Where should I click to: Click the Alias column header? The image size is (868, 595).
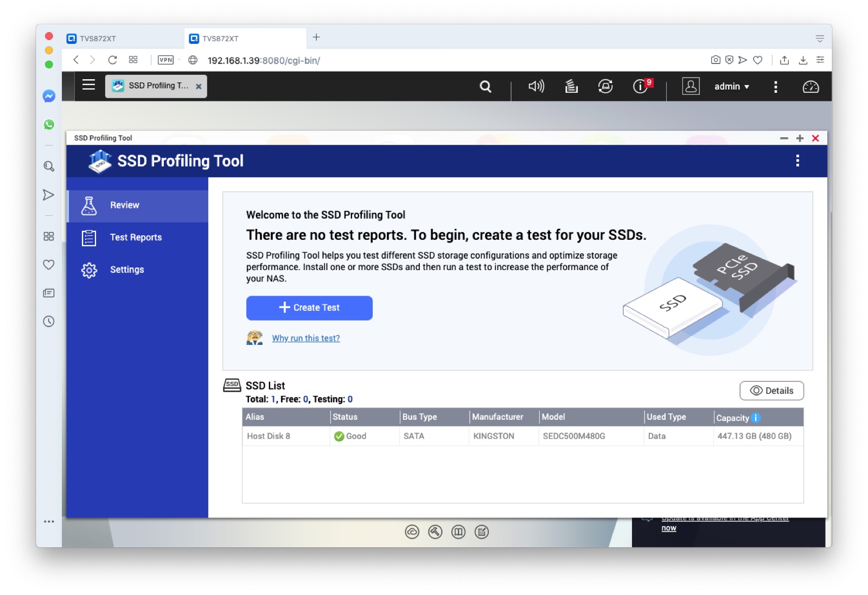[x=286, y=417]
